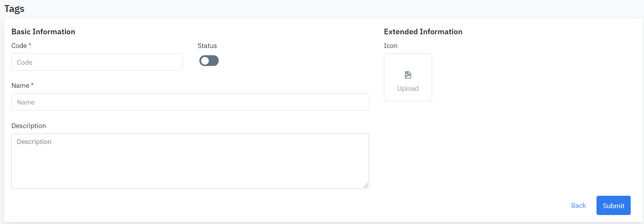Click the red asterisk beside Name
This screenshot has height=224, width=644.
click(x=32, y=85)
